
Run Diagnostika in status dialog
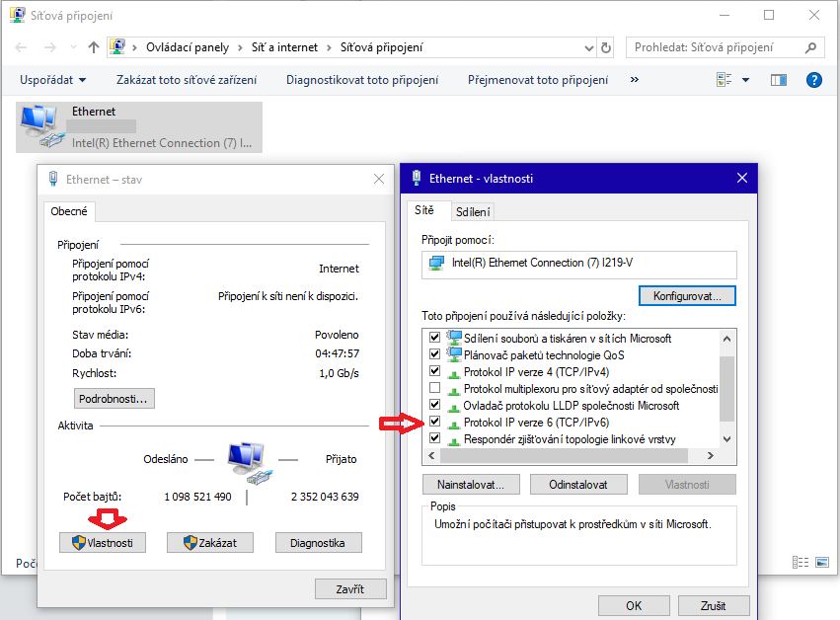[x=318, y=543]
